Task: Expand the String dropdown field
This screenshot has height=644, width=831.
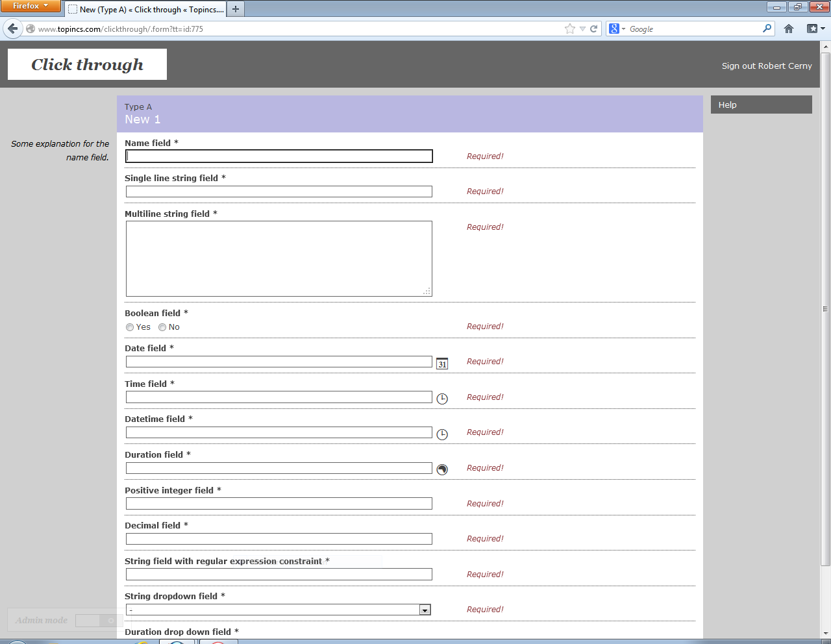Action: click(425, 610)
